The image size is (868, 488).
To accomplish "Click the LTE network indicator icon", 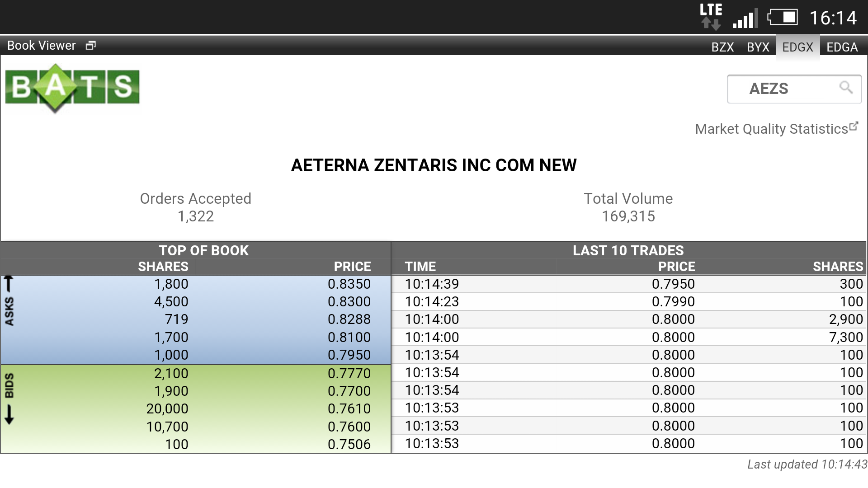I will pyautogui.click(x=710, y=16).
